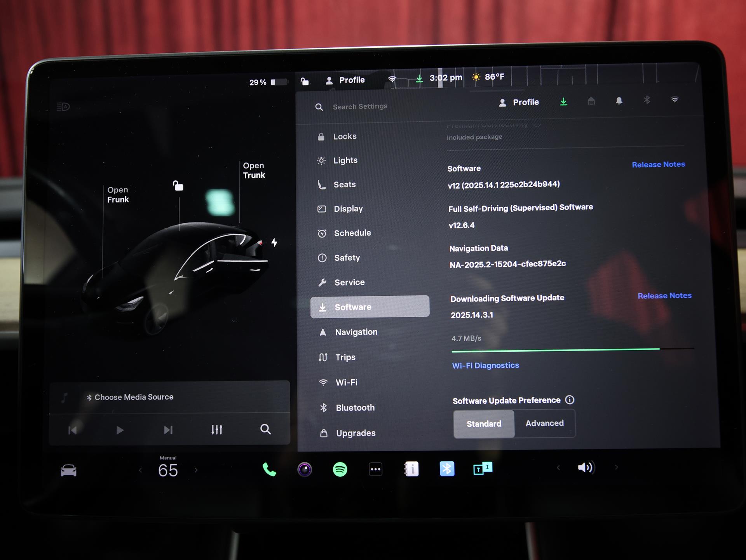The image size is (746, 560).
Task: Open Wi-Fi Diagnostics link
Action: pyautogui.click(x=485, y=365)
